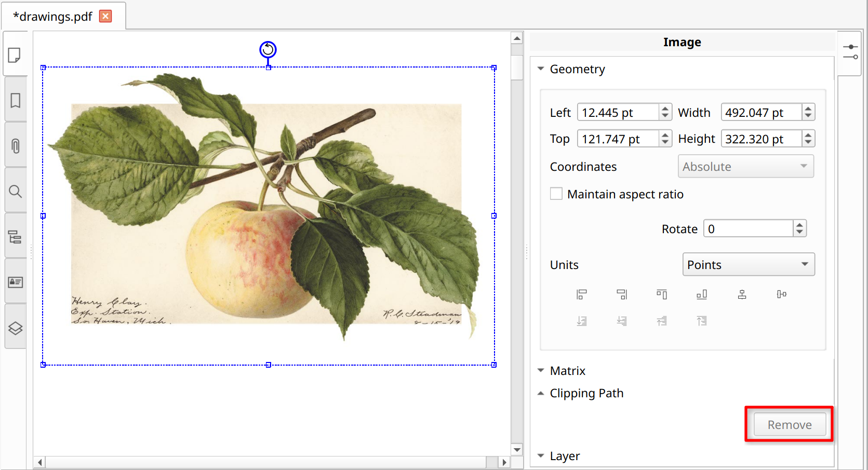868x470 pixels.
Task: Open the Bookmarks sidebar panel
Action: pos(15,100)
